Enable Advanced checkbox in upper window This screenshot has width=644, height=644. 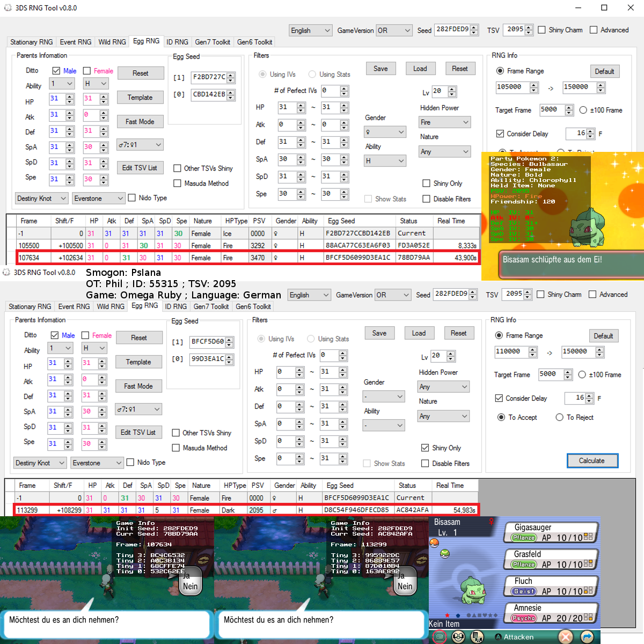click(x=594, y=30)
